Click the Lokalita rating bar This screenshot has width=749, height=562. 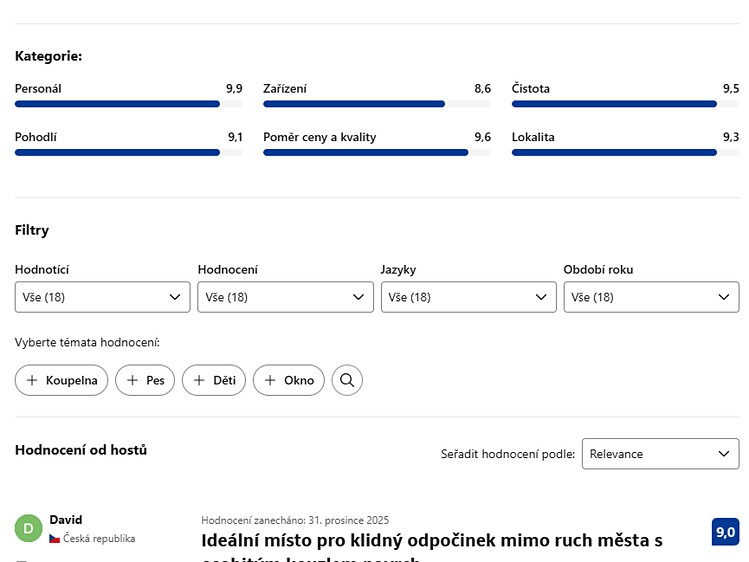(x=625, y=153)
